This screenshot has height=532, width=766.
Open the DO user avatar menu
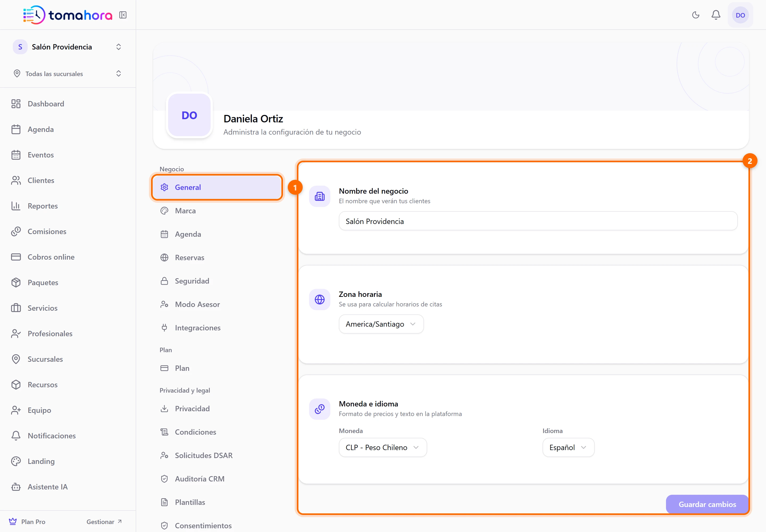click(x=740, y=15)
